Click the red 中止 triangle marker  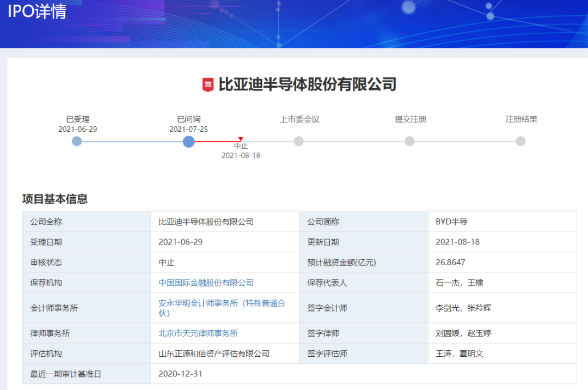240,139
